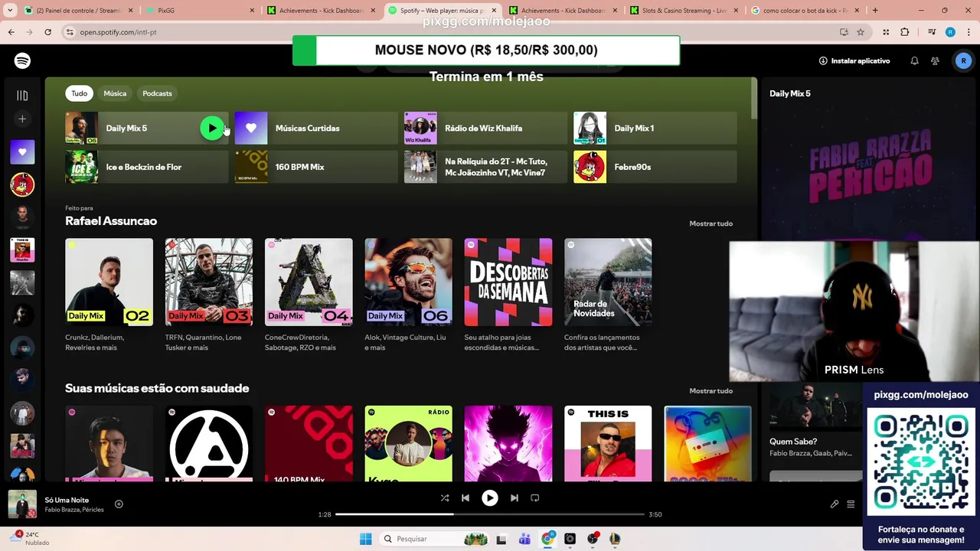Click the taskbar Pesquisar search box
980x551 pixels.
[x=433, y=539]
